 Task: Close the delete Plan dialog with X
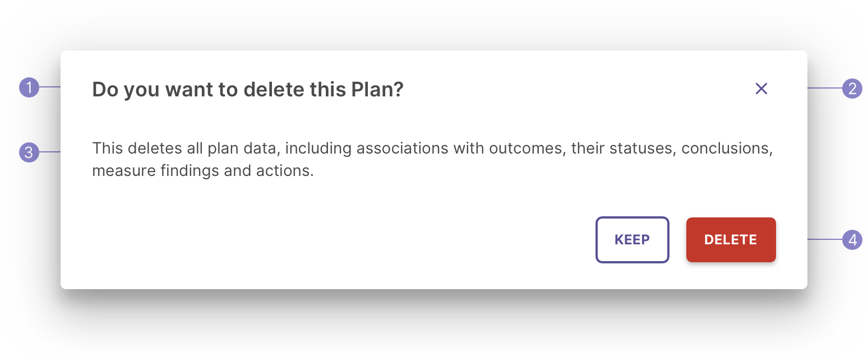[x=761, y=89]
